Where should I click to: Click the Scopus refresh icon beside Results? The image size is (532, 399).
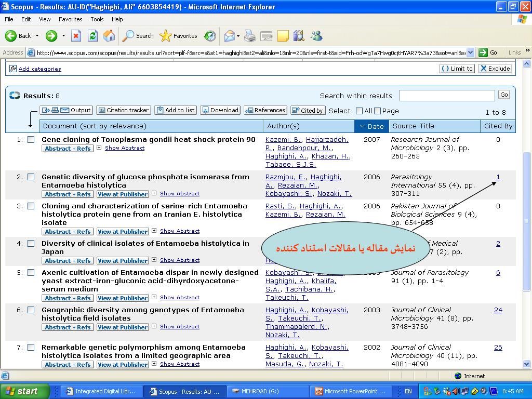[x=15, y=96]
